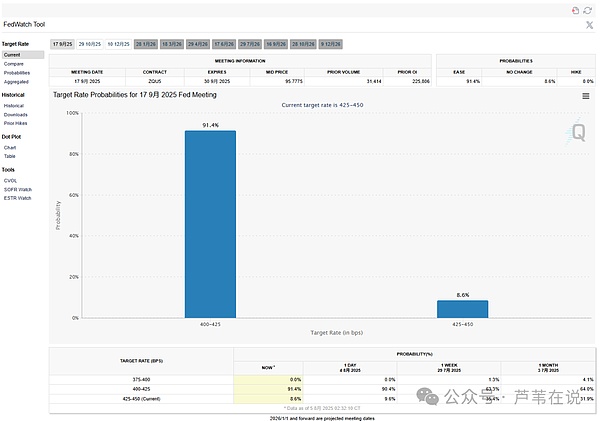The width and height of the screenshot is (600, 421).
Task: Click the 425-450 probability bar
Action: click(x=461, y=308)
